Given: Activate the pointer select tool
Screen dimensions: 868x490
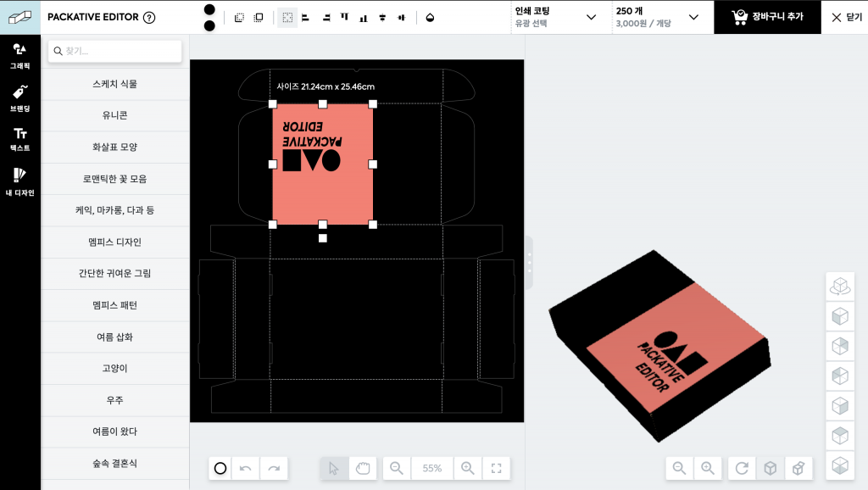Looking at the screenshot, I should [x=334, y=469].
